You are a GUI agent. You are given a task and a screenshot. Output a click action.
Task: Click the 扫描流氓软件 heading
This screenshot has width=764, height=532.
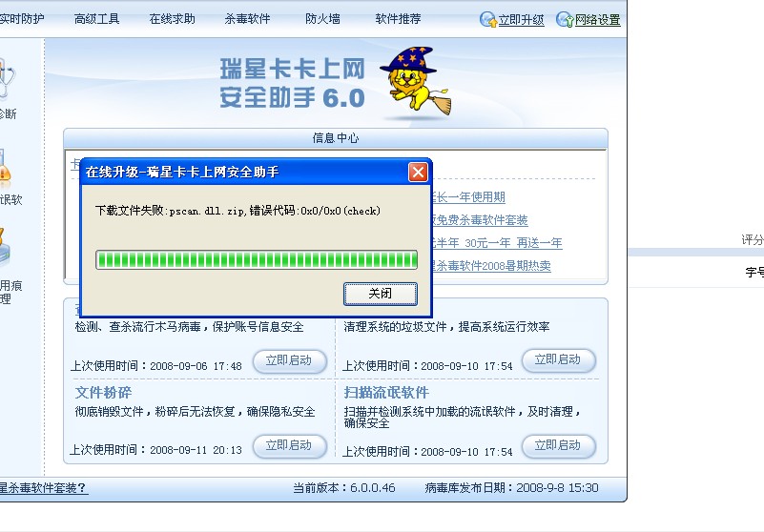(386, 393)
